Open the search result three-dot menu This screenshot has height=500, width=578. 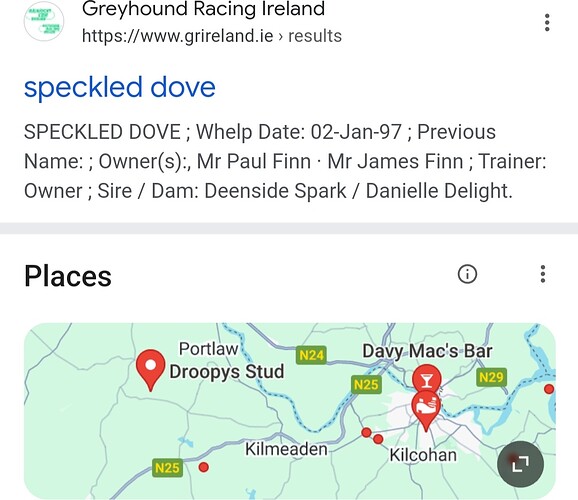547,23
